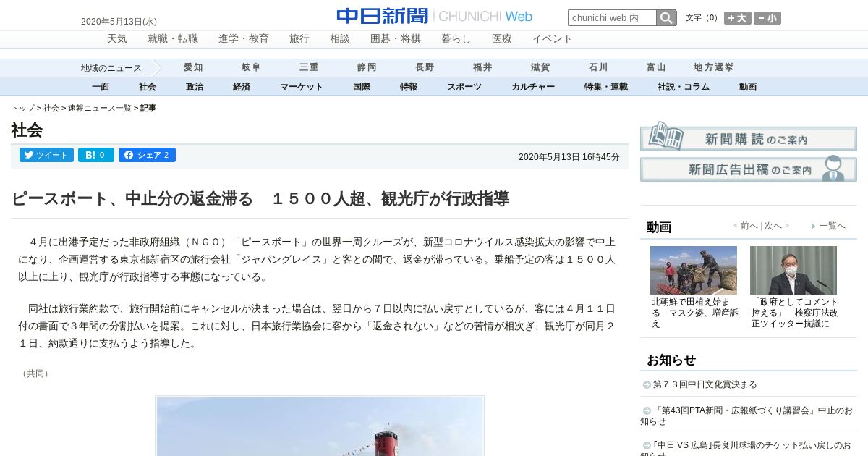The image size is (868, 456).
Task: Select 福井 regional news
Action: 482,67
